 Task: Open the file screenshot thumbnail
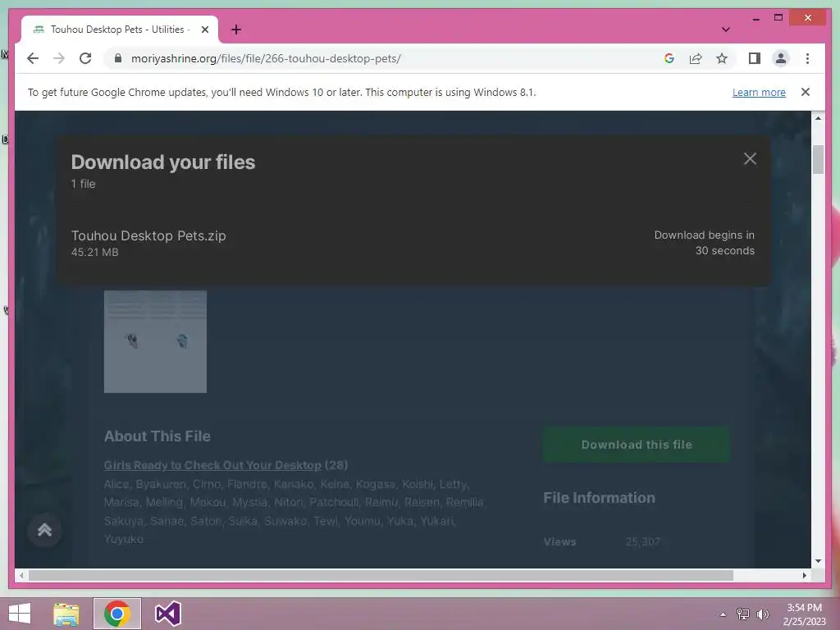coord(155,341)
